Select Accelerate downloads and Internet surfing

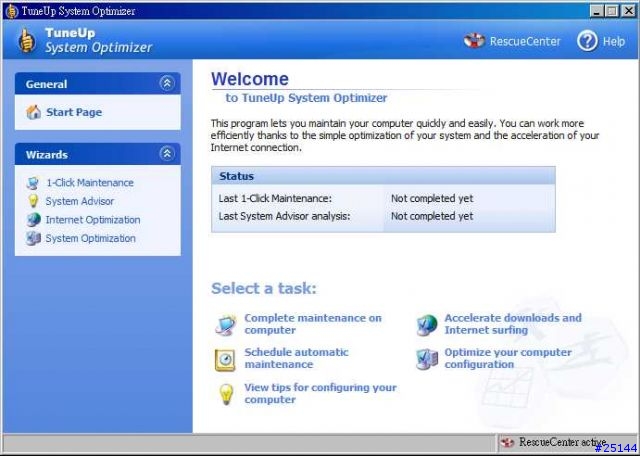(513, 324)
